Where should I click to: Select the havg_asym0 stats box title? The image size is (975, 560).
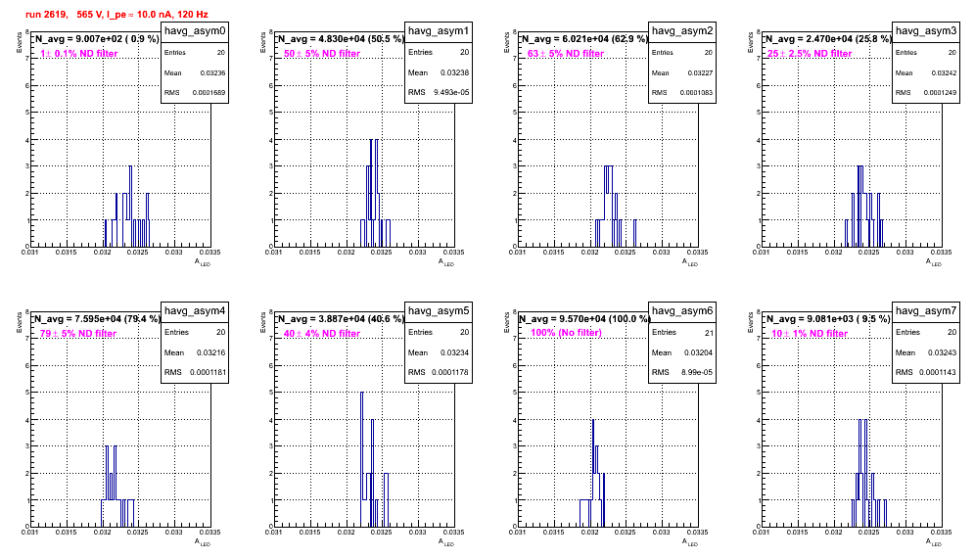coord(195,31)
